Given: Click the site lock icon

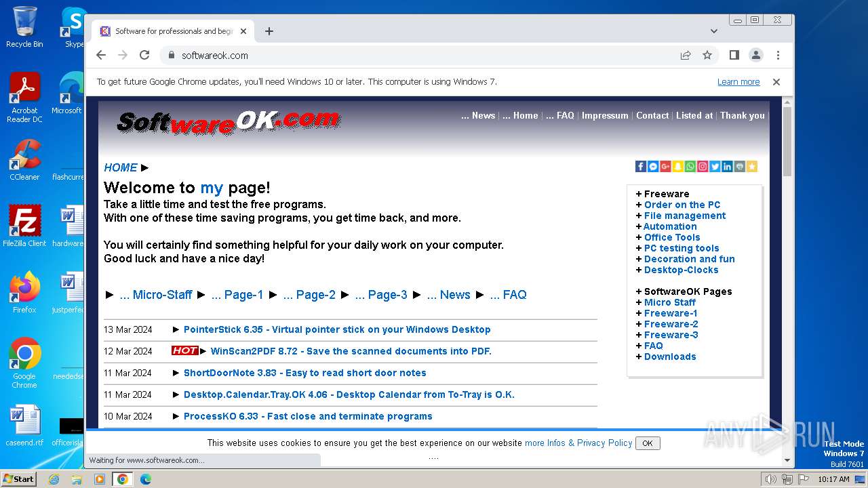Looking at the screenshot, I should click(x=171, y=55).
